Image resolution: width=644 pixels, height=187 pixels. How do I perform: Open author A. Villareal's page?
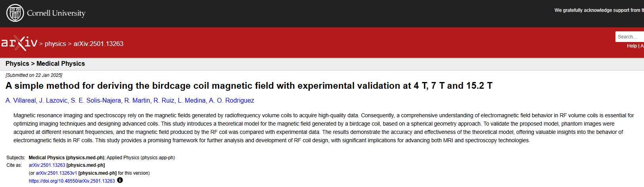(21, 101)
